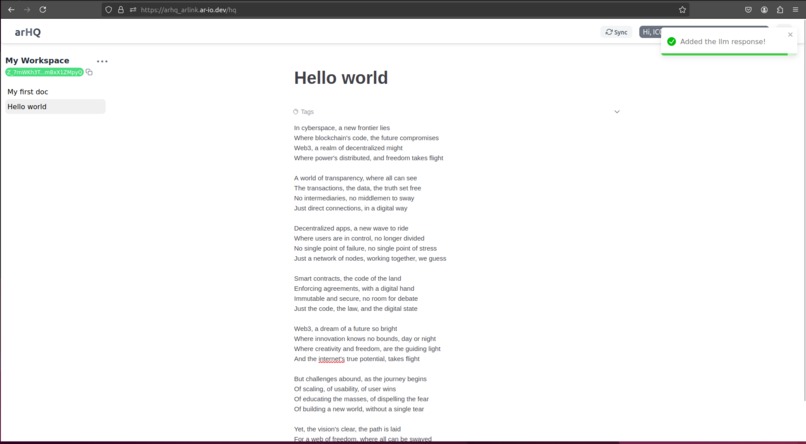Select the 'Hello world' document in sidebar
The height and width of the screenshot is (444, 806).
(x=55, y=106)
